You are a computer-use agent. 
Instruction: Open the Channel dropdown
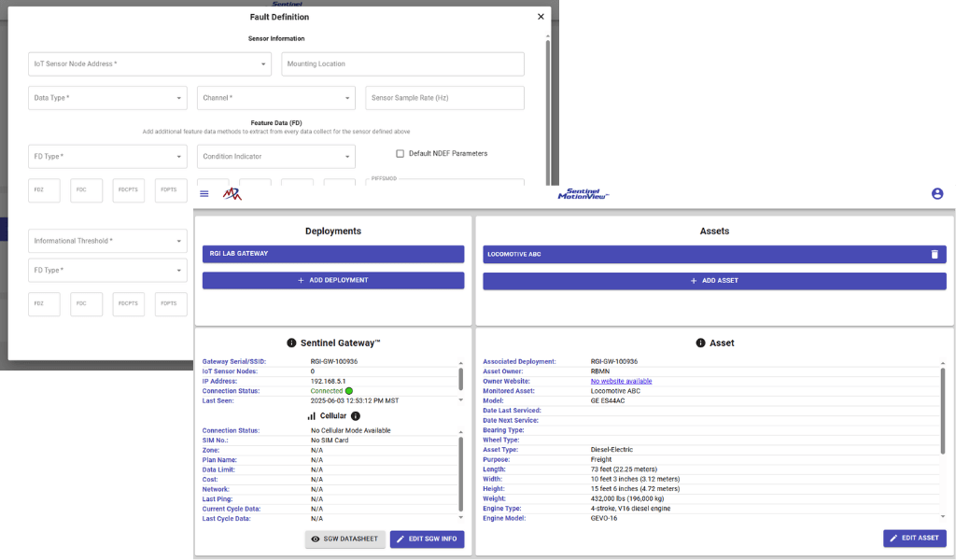pyautogui.click(x=276, y=98)
